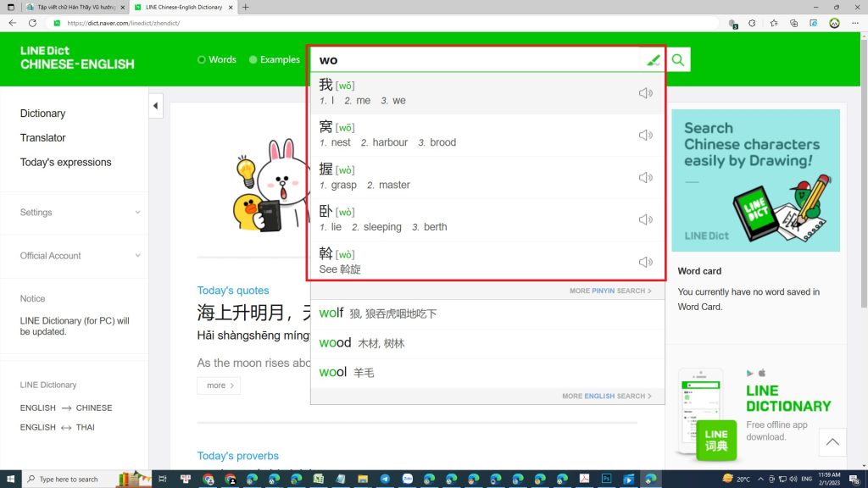Click the taskbar clock showing 11:59 AM
The width and height of the screenshot is (868, 488).
pyautogui.click(x=829, y=480)
